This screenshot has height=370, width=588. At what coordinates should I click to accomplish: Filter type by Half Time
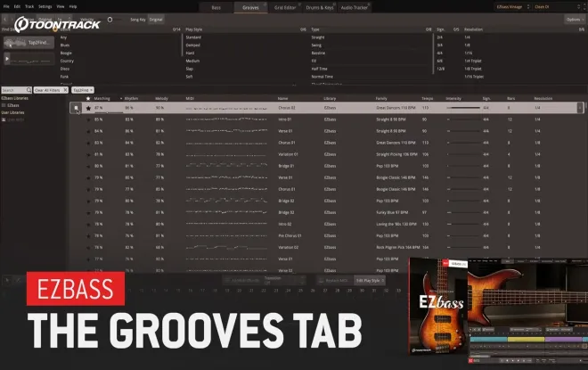pos(319,69)
